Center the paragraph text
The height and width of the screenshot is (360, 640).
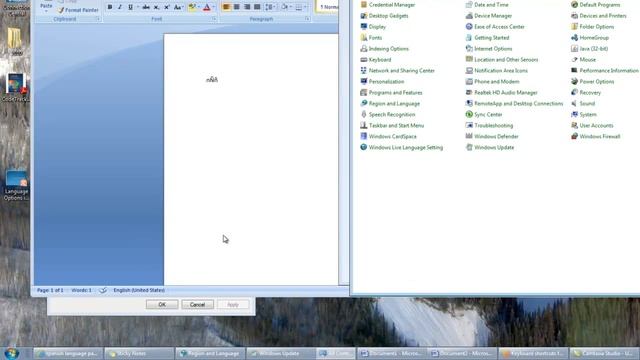coord(237,7)
